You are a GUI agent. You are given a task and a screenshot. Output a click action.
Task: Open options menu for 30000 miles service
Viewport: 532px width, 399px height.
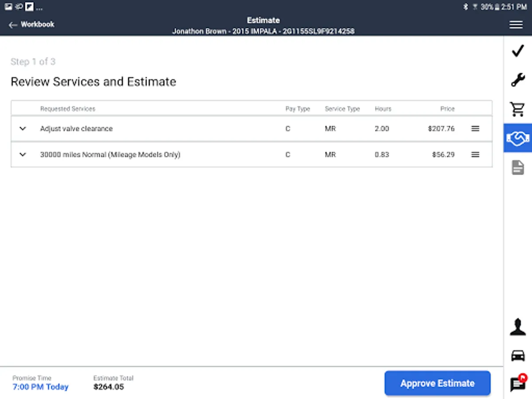tap(475, 155)
